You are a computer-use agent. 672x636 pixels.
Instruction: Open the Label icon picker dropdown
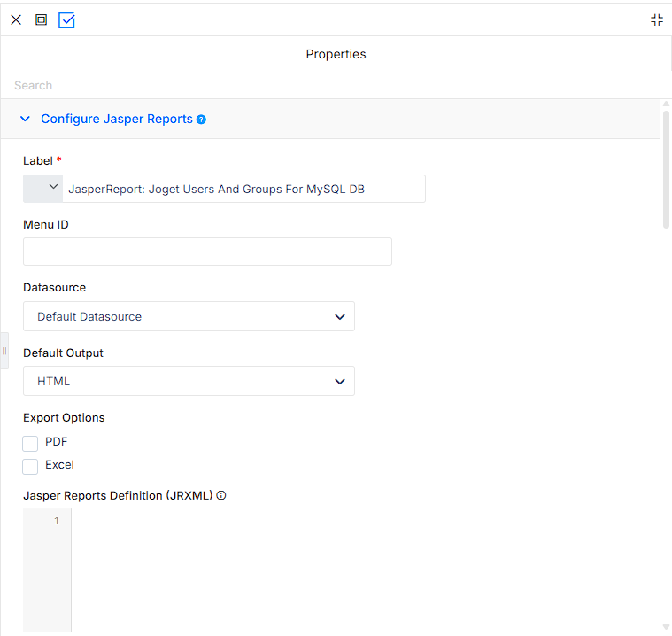click(42, 189)
